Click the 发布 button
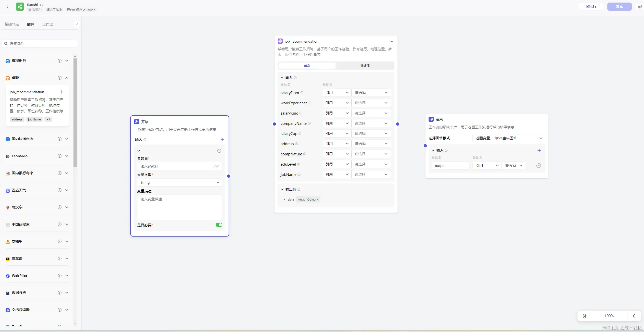644x332 pixels. point(619,7)
